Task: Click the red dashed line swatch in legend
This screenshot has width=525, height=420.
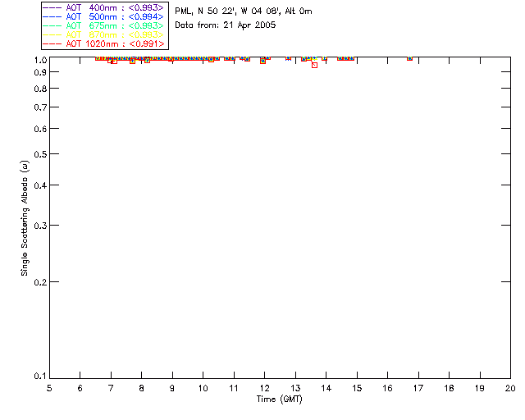Action: coord(52,43)
